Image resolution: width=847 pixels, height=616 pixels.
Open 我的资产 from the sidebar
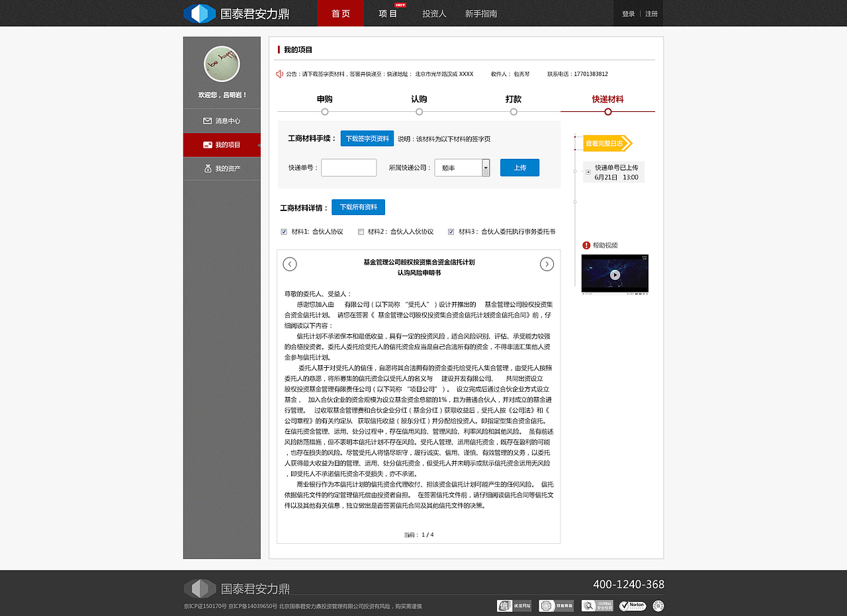(x=221, y=168)
